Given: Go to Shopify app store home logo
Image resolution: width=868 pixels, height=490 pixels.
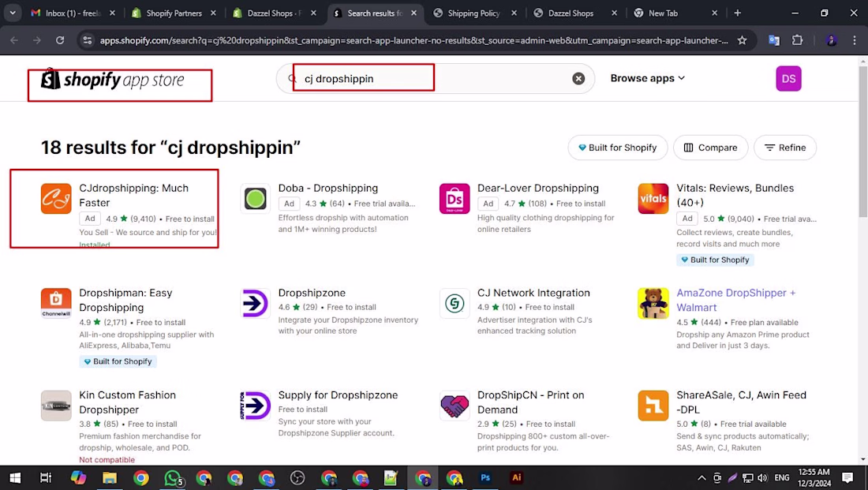Looking at the screenshot, I should (x=112, y=80).
